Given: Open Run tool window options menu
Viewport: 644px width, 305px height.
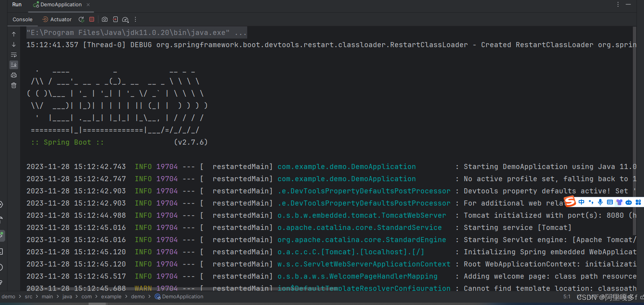Looking at the screenshot, I should 618,4.
